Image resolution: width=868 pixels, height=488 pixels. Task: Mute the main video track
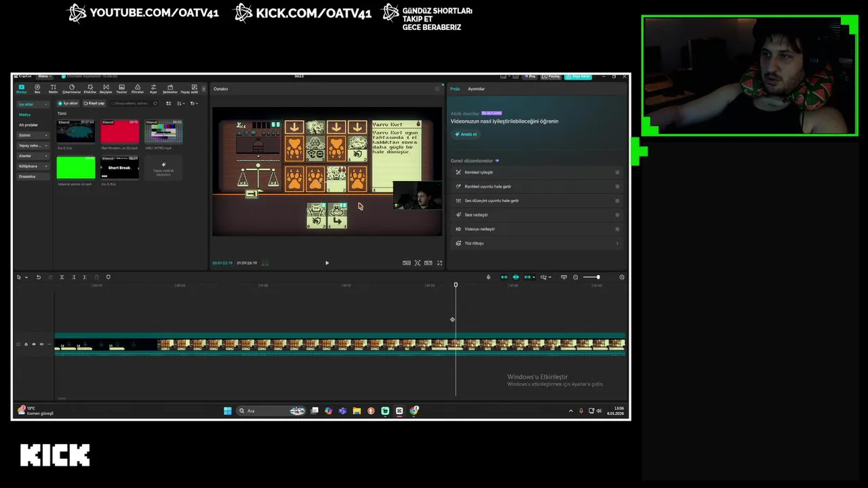[x=41, y=344]
